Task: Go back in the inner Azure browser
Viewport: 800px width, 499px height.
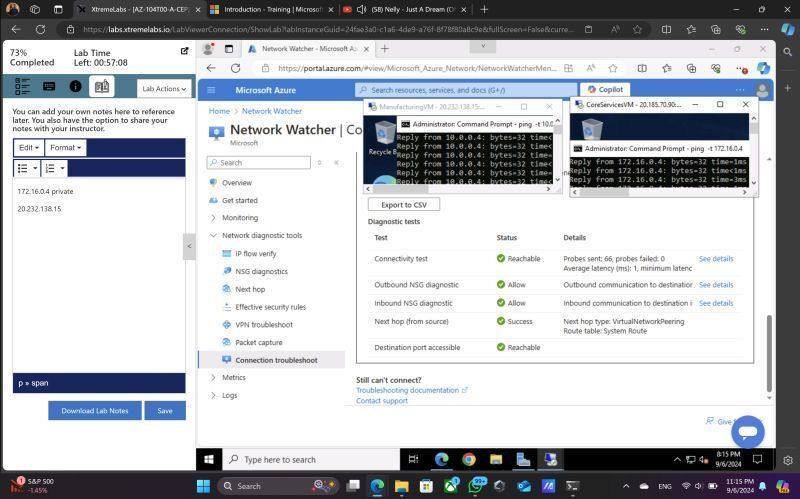Action: coord(211,68)
